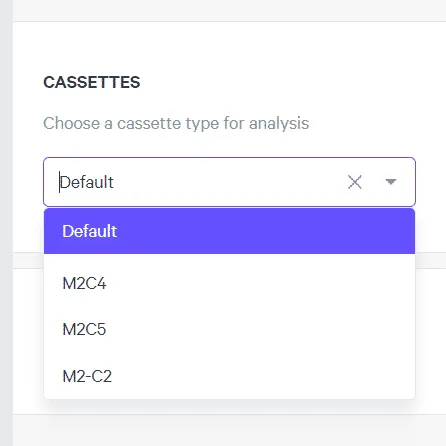The height and width of the screenshot is (446, 446).
Task: Click empty space right of the M2C4 option
Action: 260,283
